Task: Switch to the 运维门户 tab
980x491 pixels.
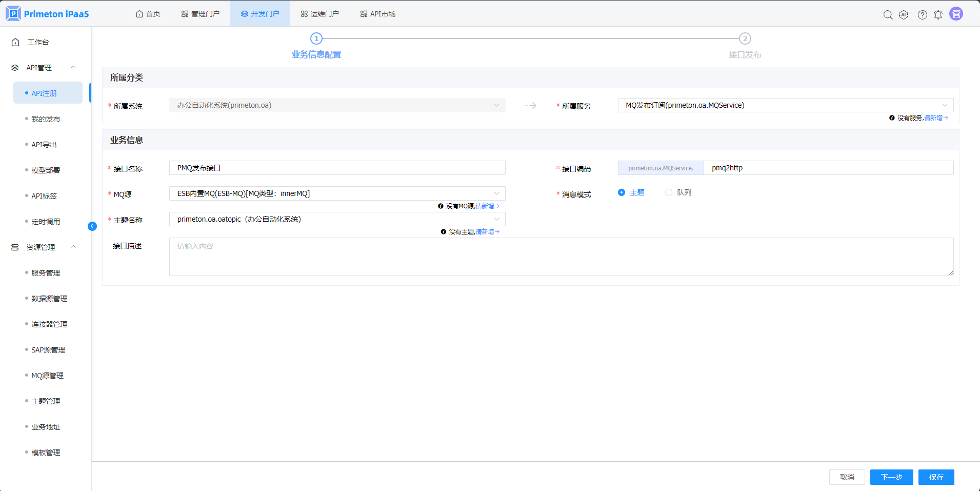Action: point(319,14)
